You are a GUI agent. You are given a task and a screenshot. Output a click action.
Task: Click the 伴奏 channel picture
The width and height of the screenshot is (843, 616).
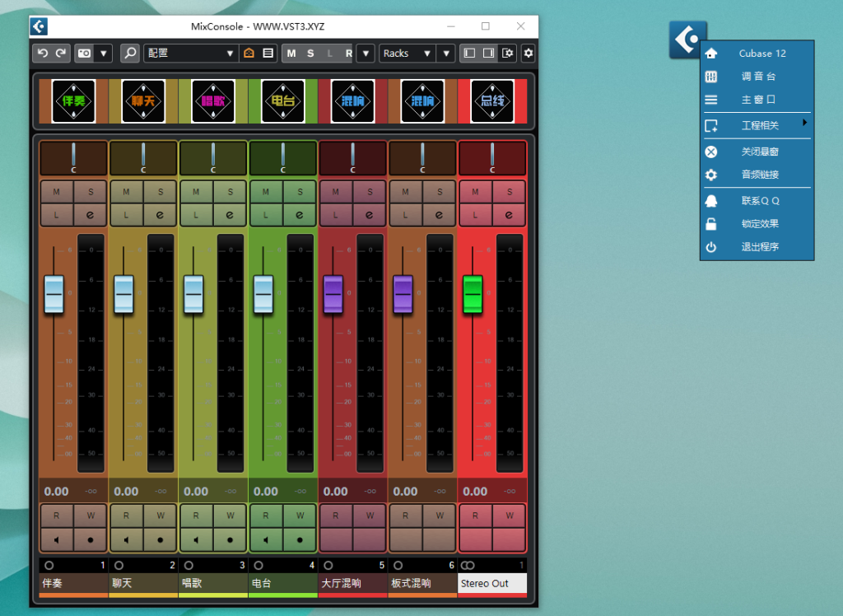click(73, 101)
